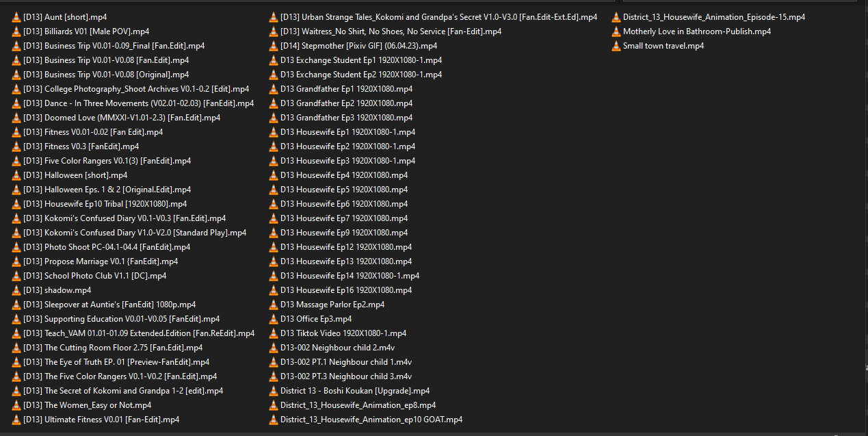This screenshot has height=436, width=868.
Task: Select the Supporting Education V0.01-V0.05 file
Action: [121, 319]
